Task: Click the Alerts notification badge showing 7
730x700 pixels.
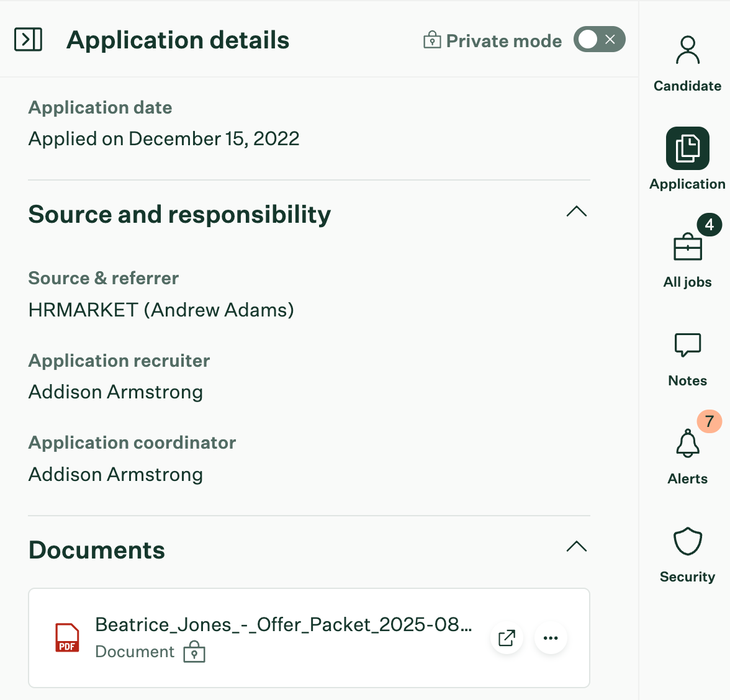Action: 710,421
